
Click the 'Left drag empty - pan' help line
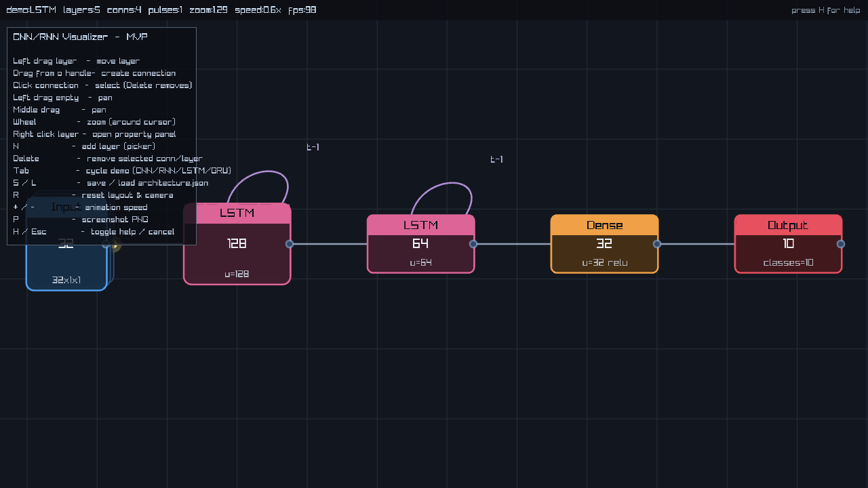[x=62, y=98]
